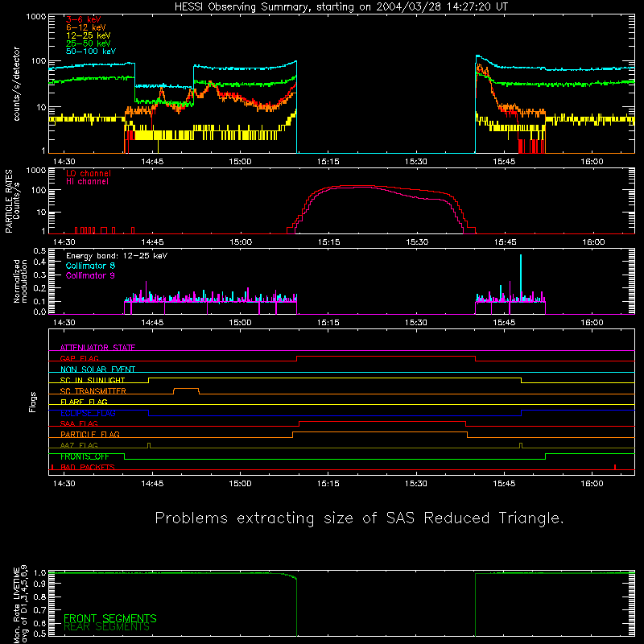Click the raised GAP FLAG segment
The height and width of the screenshot is (644, 644).
(386, 357)
